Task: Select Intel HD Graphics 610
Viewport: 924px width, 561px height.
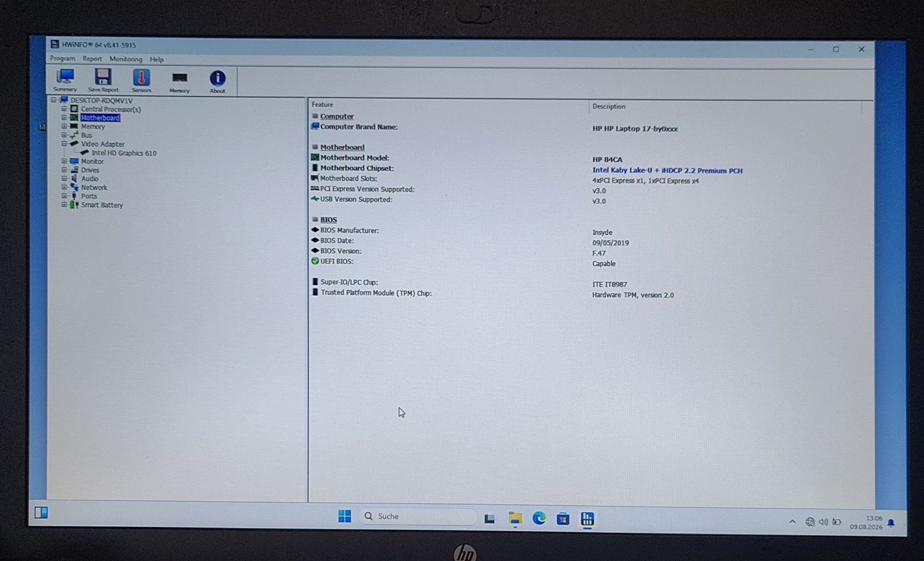Action: click(124, 153)
